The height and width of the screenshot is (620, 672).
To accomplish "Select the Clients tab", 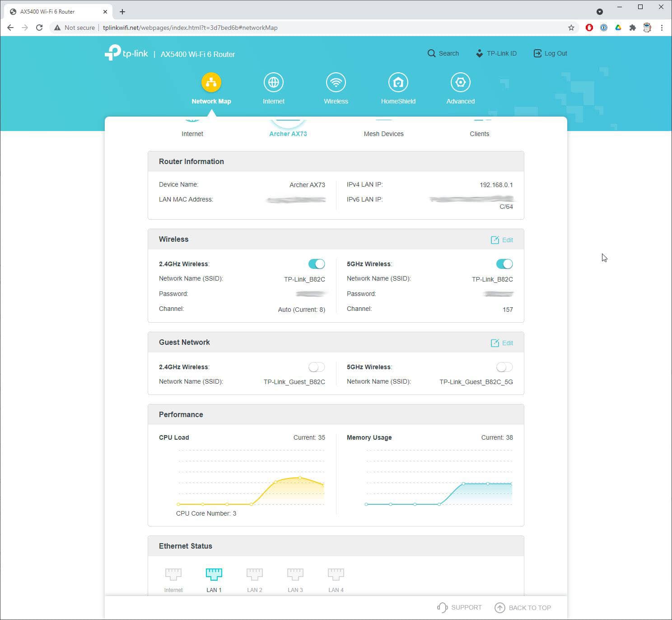I will 480,134.
